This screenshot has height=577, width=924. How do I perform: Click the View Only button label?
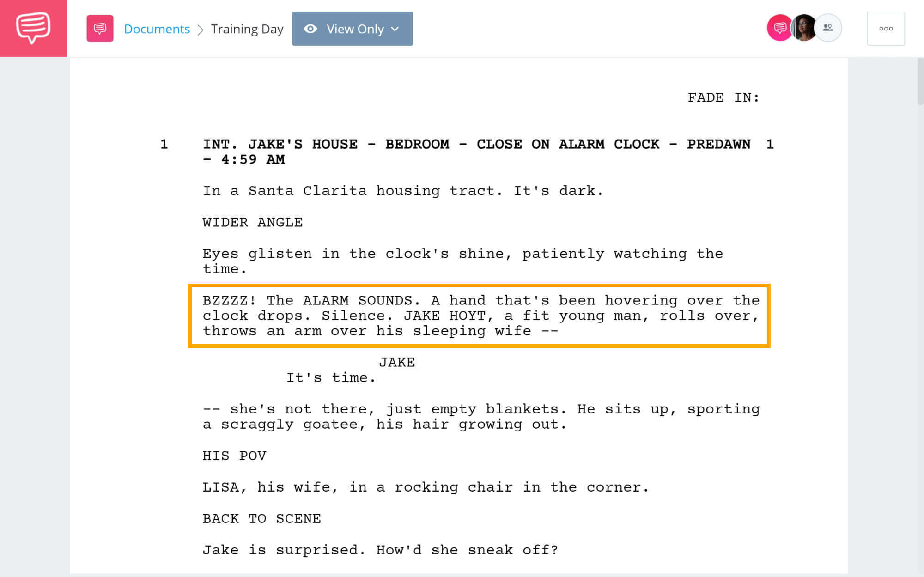tap(352, 29)
